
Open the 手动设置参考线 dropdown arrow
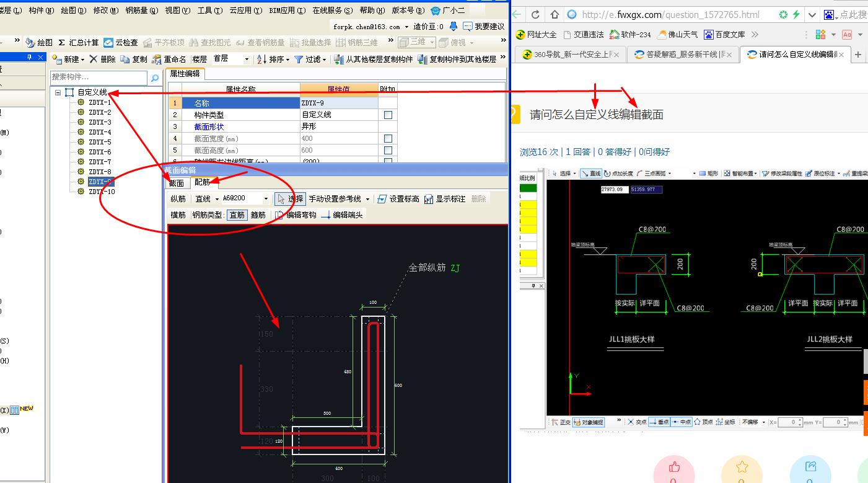[367, 199]
